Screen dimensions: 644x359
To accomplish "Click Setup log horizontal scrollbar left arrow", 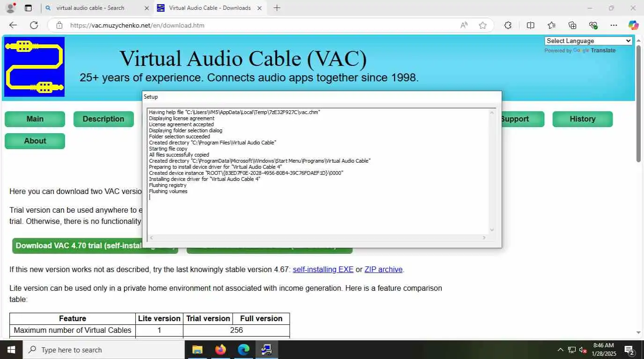I will click(151, 237).
